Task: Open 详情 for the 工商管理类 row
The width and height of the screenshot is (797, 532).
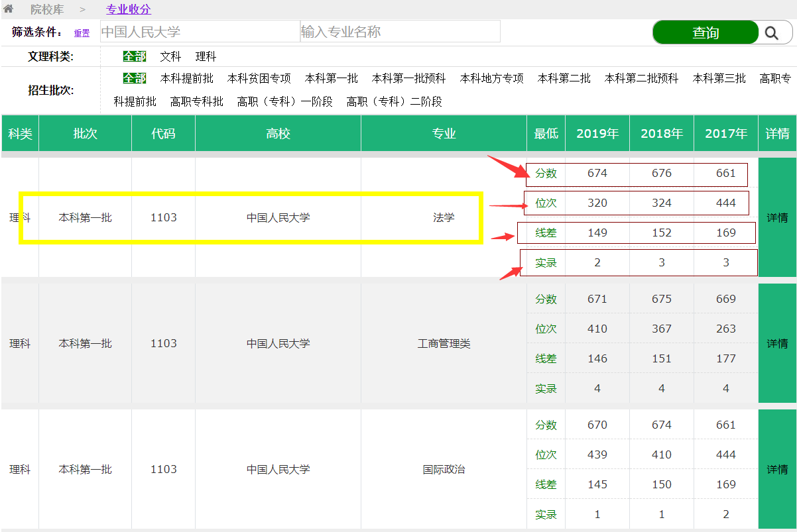Action: 777,343
